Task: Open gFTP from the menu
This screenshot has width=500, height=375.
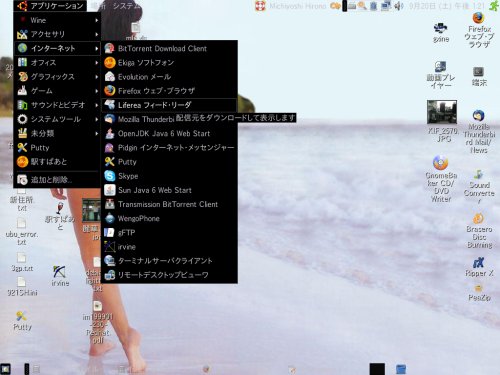Action: 169,233
